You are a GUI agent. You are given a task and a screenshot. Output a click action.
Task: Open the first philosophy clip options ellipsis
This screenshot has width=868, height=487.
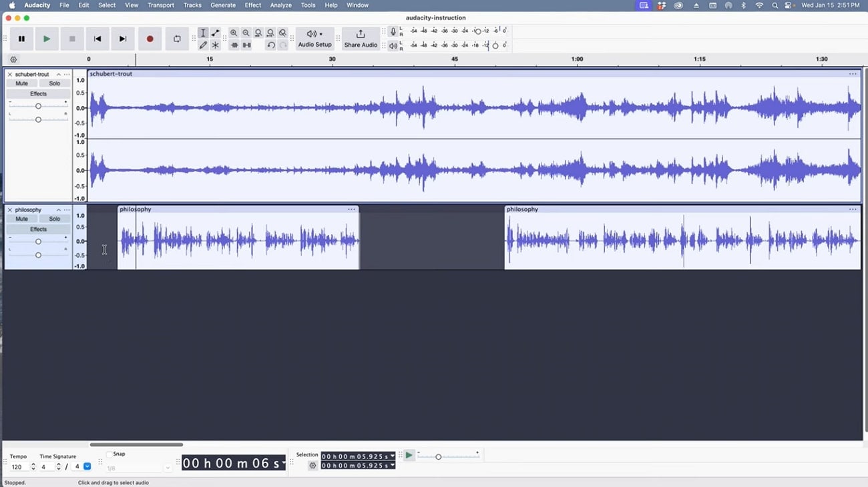pyautogui.click(x=351, y=209)
